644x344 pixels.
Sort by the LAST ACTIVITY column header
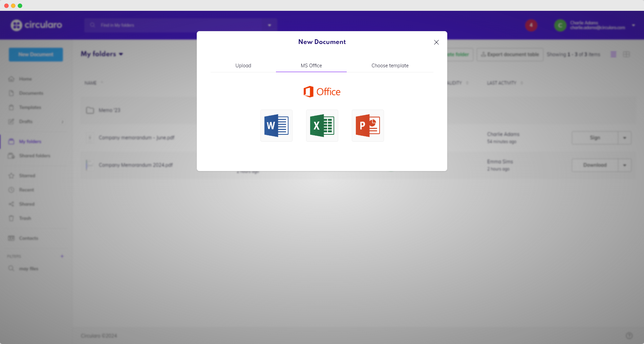(x=501, y=83)
